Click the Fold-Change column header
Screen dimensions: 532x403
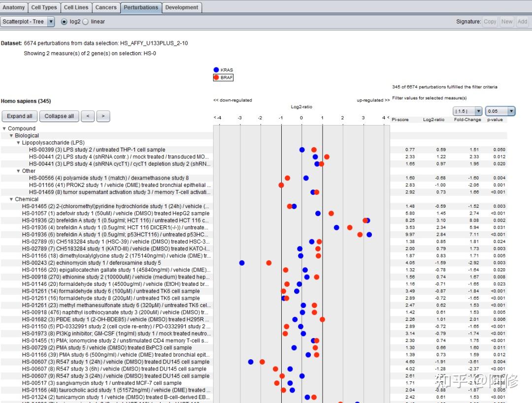click(467, 120)
